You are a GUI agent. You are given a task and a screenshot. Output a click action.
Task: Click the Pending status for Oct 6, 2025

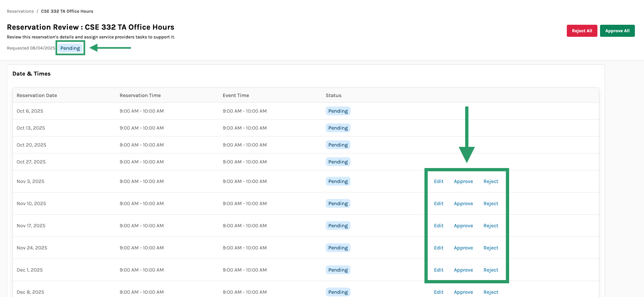click(x=338, y=111)
